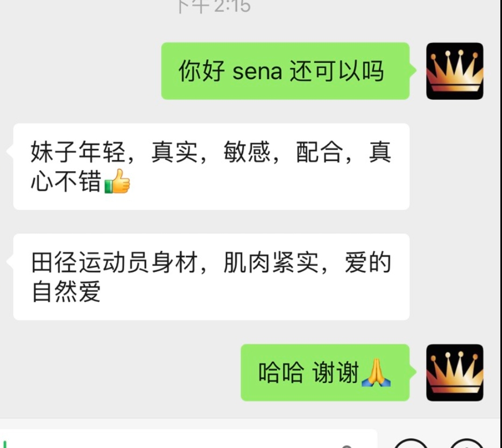Tap the word sena in first message

click(x=257, y=72)
